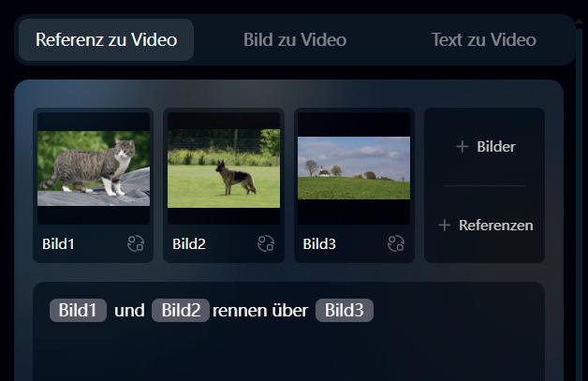Click the words 'rennen über' in the prompt
This screenshot has height=381, width=588.
point(260,311)
